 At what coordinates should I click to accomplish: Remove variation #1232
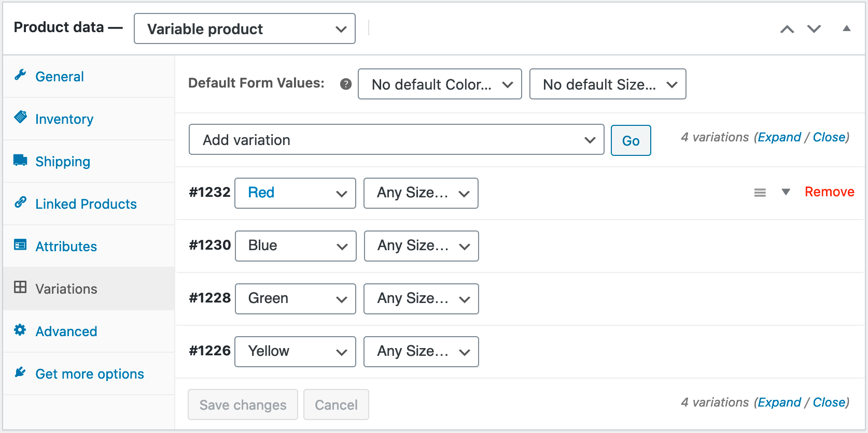(829, 192)
